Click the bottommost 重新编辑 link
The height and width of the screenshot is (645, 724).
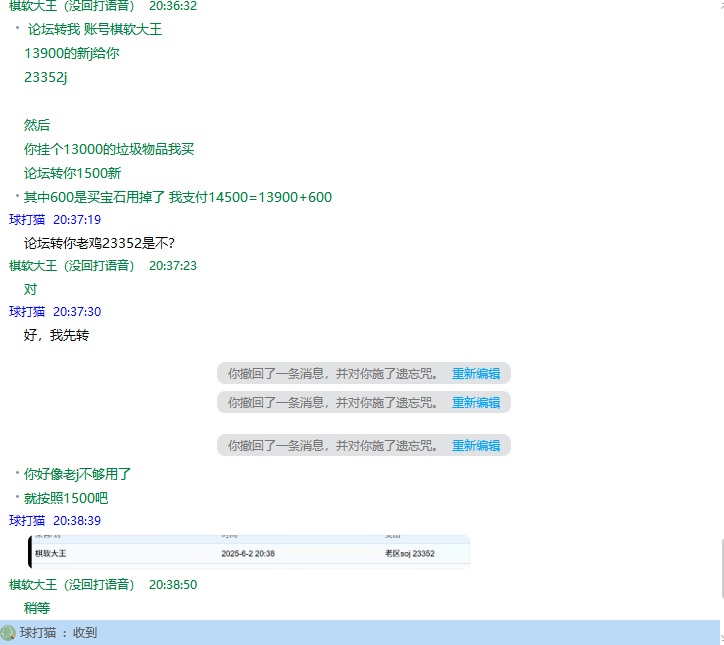coord(476,445)
